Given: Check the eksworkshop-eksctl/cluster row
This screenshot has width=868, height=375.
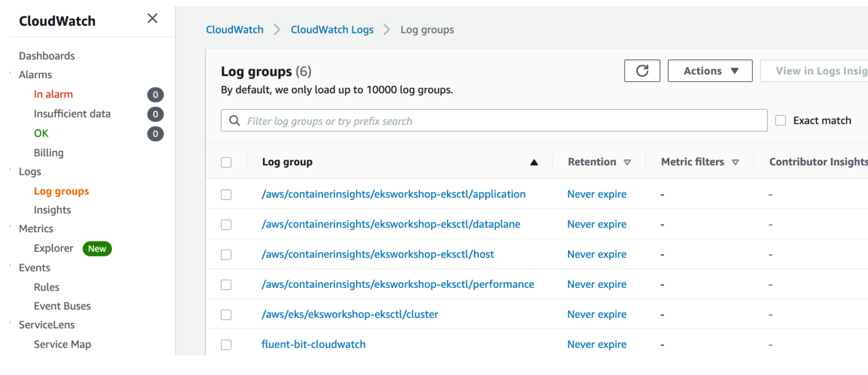Looking at the screenshot, I should click(226, 315).
